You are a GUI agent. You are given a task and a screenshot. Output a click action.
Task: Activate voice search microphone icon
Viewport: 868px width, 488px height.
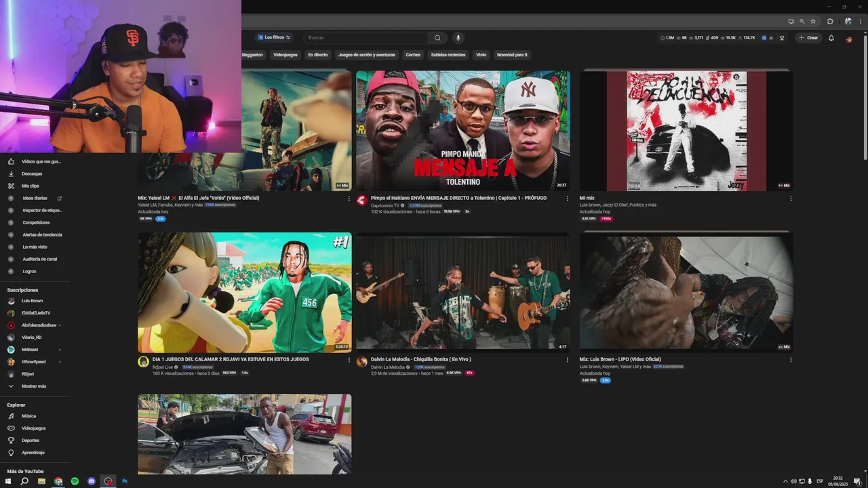tap(458, 38)
